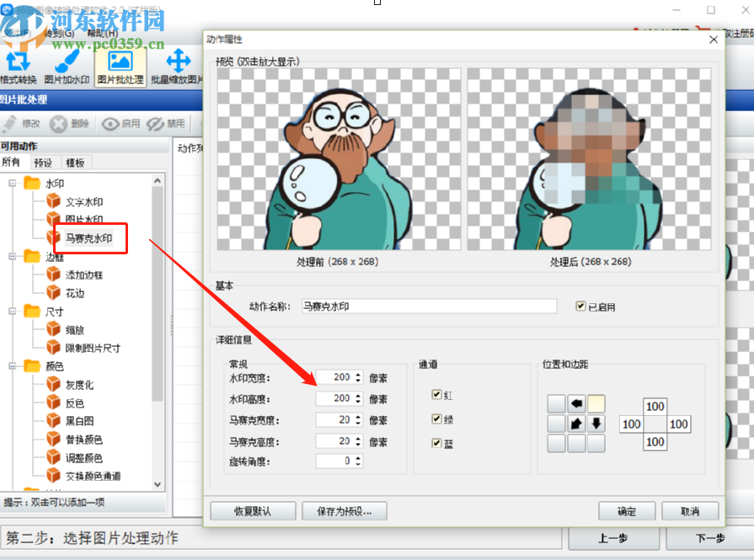Uncheck the 蓝 channel checkbox

click(x=436, y=443)
